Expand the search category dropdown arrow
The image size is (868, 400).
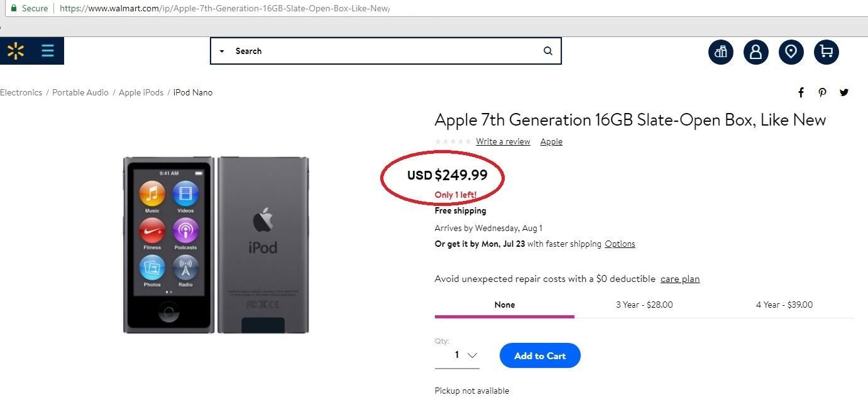point(222,51)
